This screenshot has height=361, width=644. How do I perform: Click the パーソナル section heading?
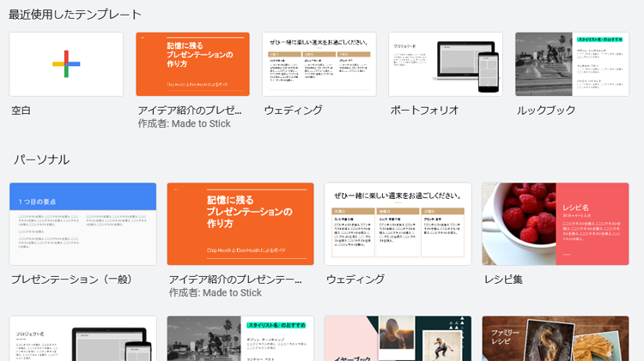point(41,159)
